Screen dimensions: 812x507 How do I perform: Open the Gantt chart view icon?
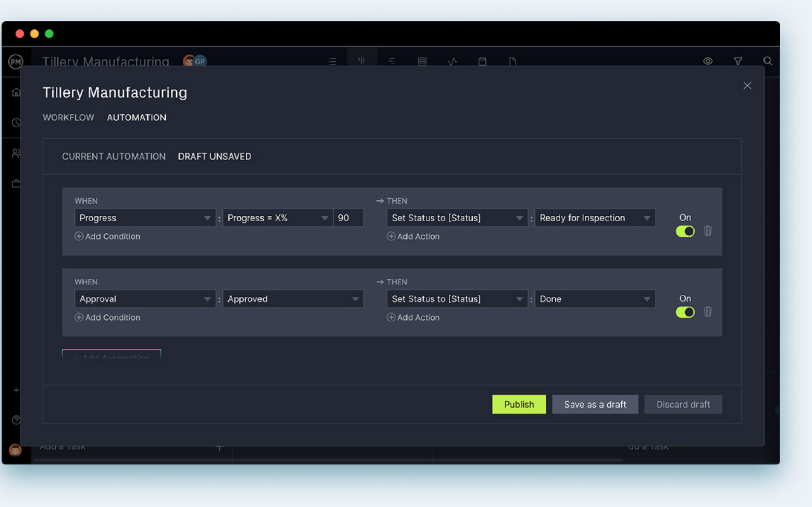391,61
